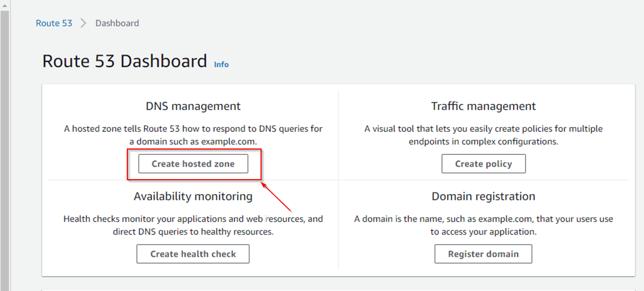Go to the Route 53 breadcrumb link
The width and height of the screenshot is (644, 291).
(x=54, y=23)
